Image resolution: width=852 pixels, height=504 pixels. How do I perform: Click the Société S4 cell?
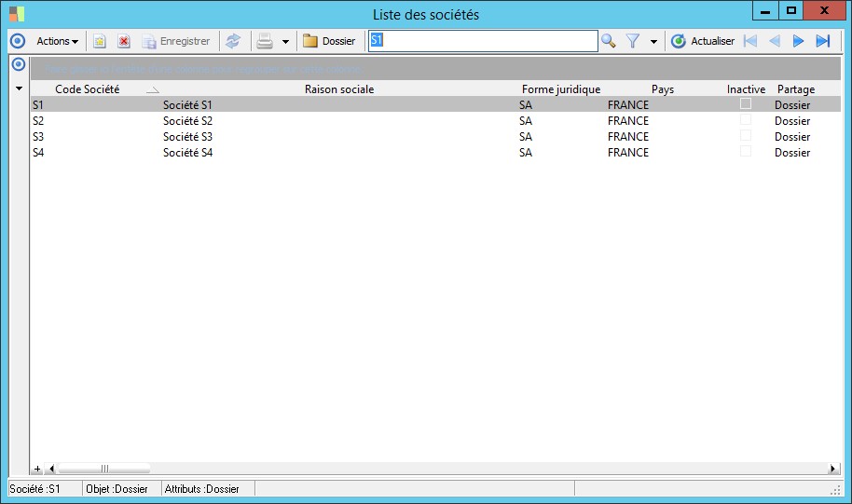click(x=187, y=152)
